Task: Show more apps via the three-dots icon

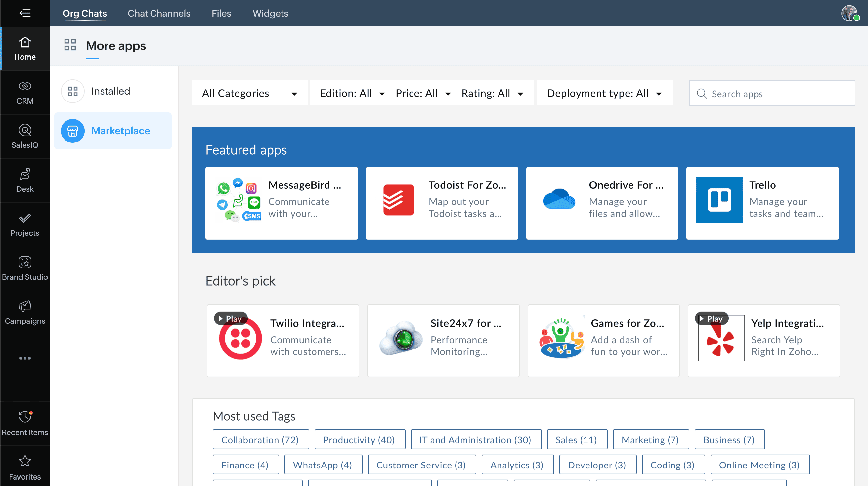Action: pos(24,358)
